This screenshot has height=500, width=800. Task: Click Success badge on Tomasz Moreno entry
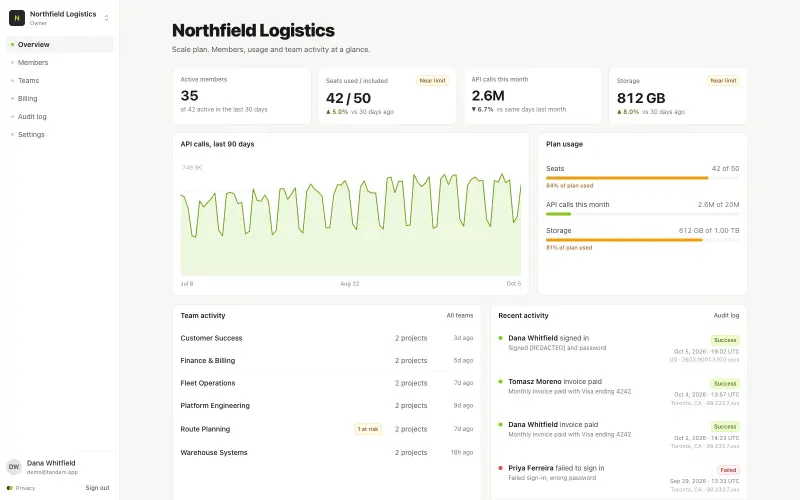(725, 384)
